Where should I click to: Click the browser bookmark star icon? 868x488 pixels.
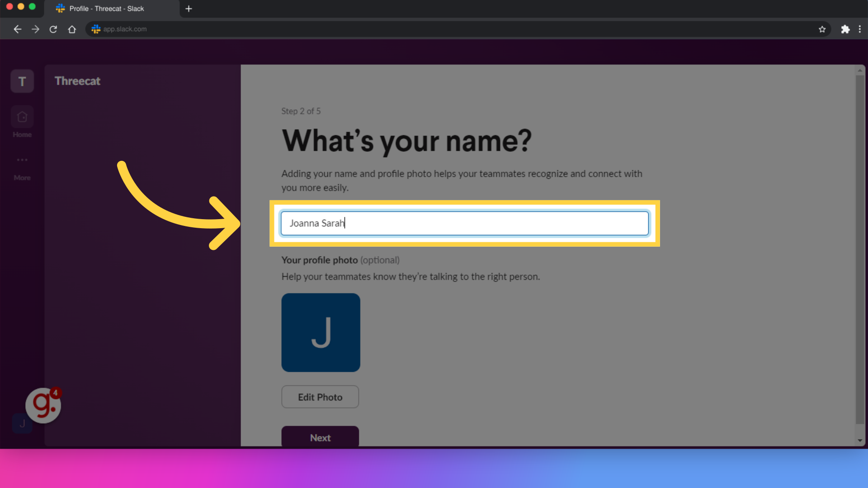coord(822,29)
